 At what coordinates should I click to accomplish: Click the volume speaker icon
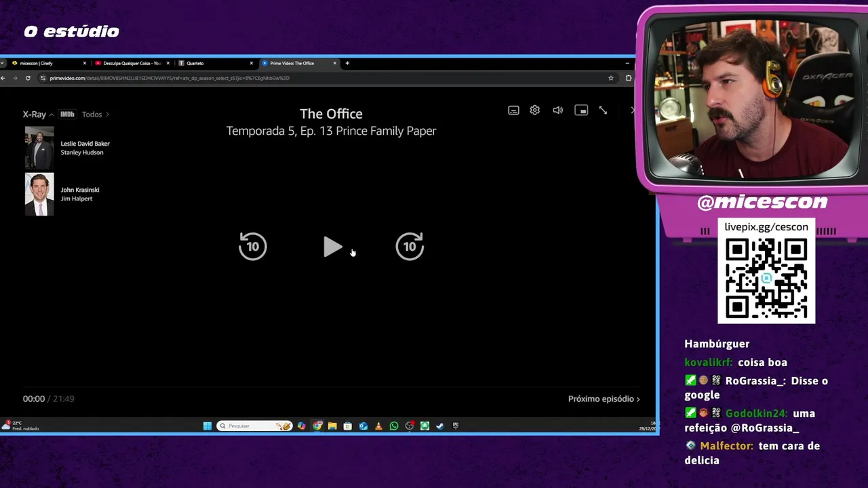point(557,110)
